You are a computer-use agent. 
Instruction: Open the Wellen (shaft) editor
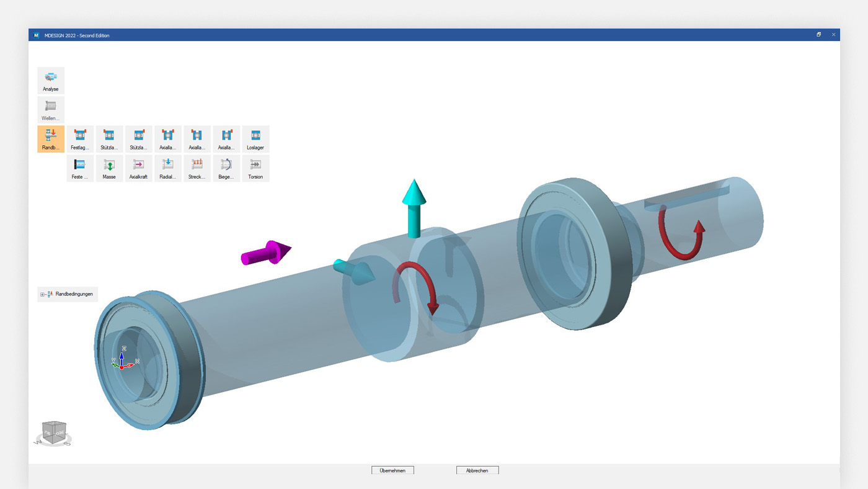click(50, 109)
